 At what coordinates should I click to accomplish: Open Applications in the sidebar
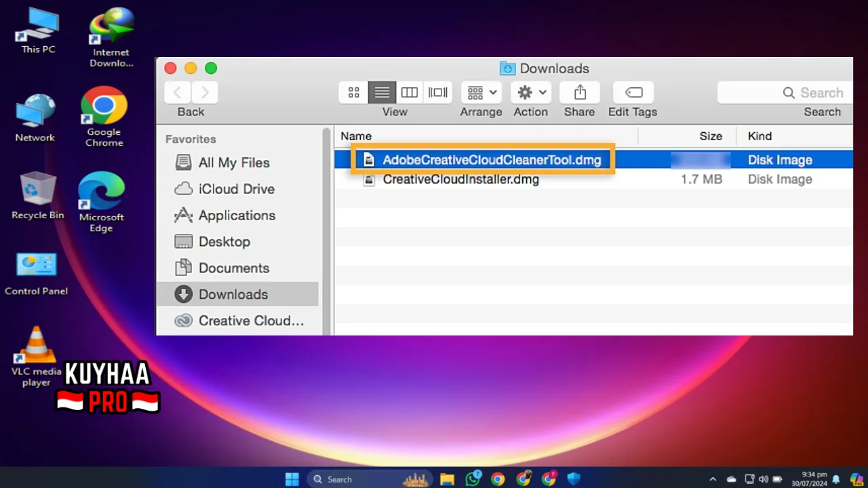[x=237, y=216]
